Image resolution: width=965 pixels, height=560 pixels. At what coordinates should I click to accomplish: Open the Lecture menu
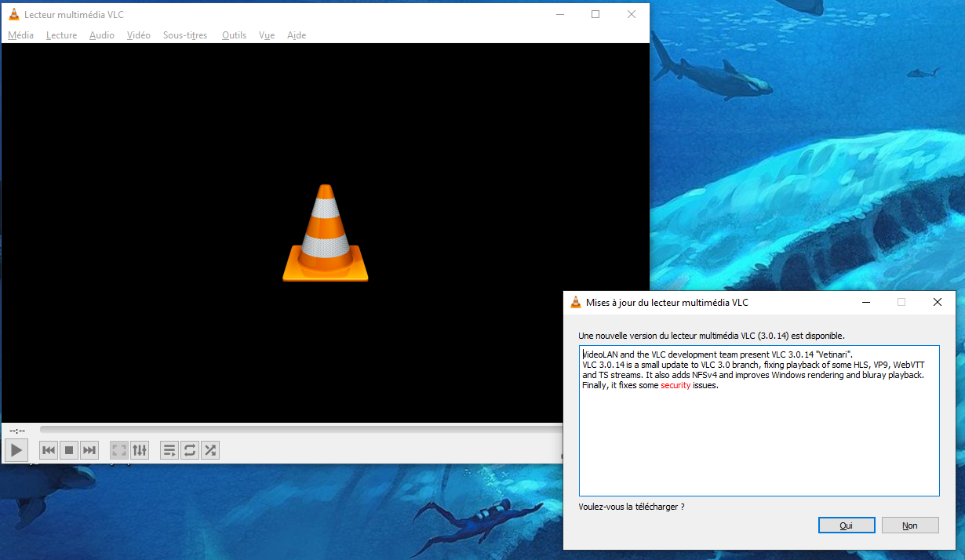click(x=61, y=35)
